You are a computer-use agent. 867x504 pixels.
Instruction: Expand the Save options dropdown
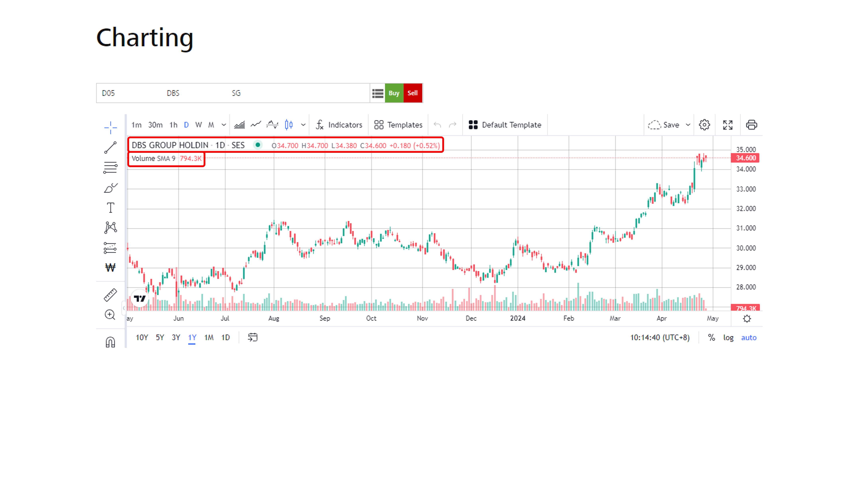tap(688, 125)
